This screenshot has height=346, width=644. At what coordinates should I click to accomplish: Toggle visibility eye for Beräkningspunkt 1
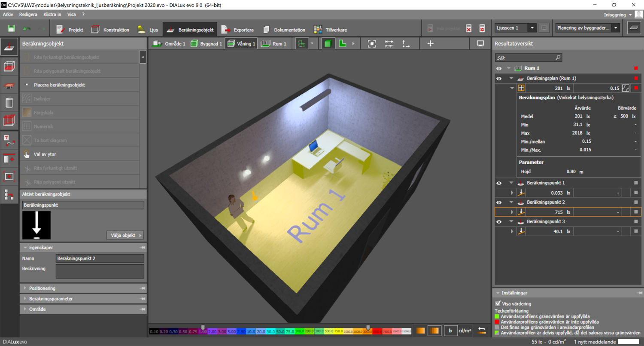coord(499,183)
